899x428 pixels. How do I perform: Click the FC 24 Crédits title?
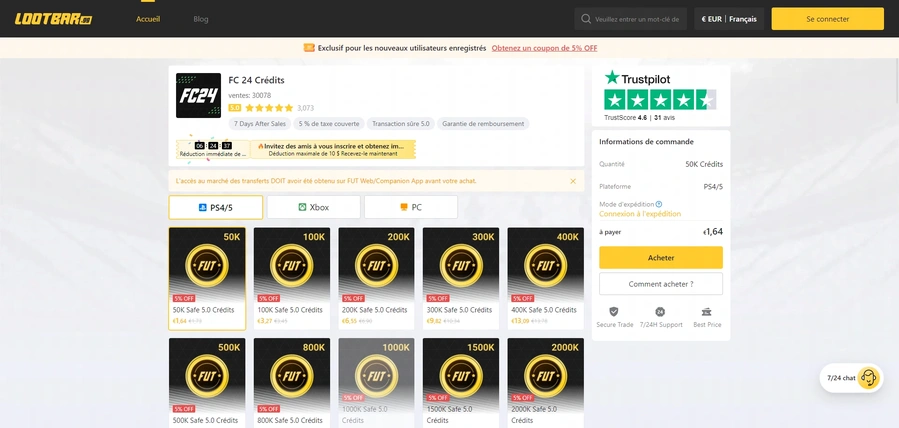click(x=256, y=80)
